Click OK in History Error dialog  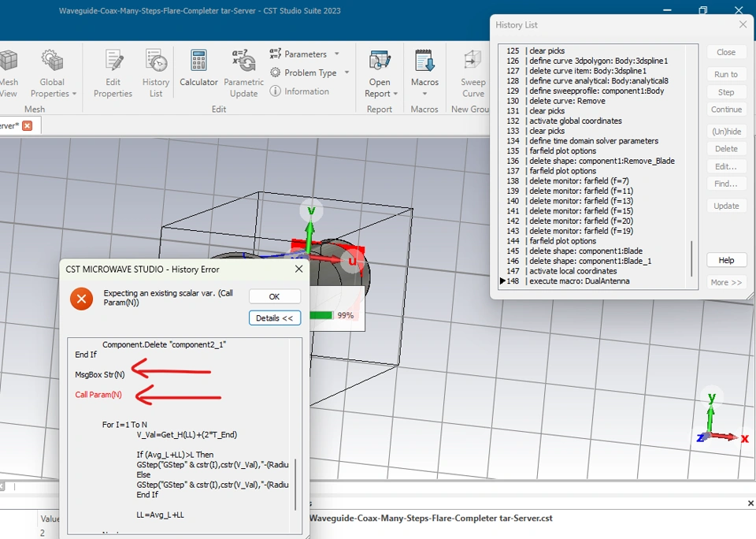[x=274, y=296]
